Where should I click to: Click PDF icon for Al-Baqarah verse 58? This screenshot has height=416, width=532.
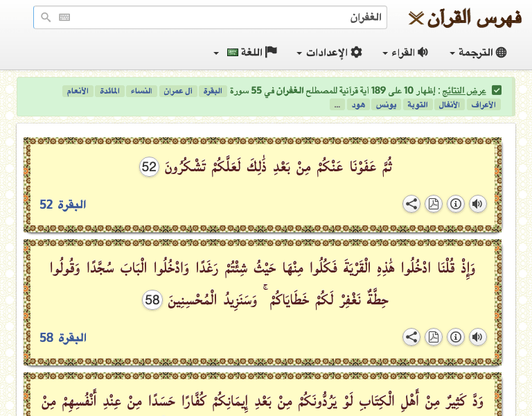click(x=434, y=337)
